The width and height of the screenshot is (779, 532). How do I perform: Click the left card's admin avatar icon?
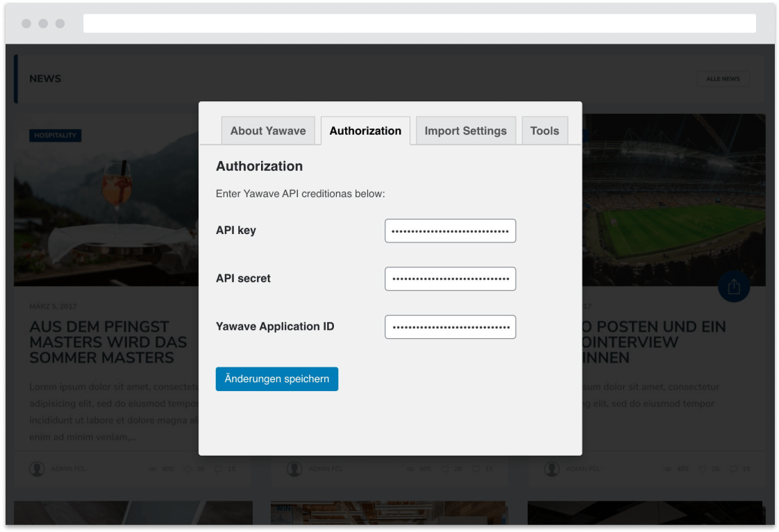coord(37,469)
